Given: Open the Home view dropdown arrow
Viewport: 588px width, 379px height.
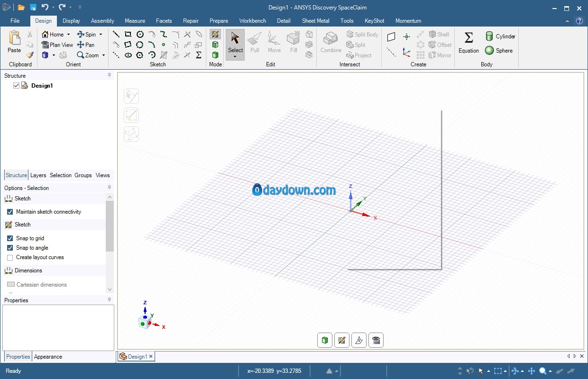Looking at the screenshot, I should click(68, 35).
